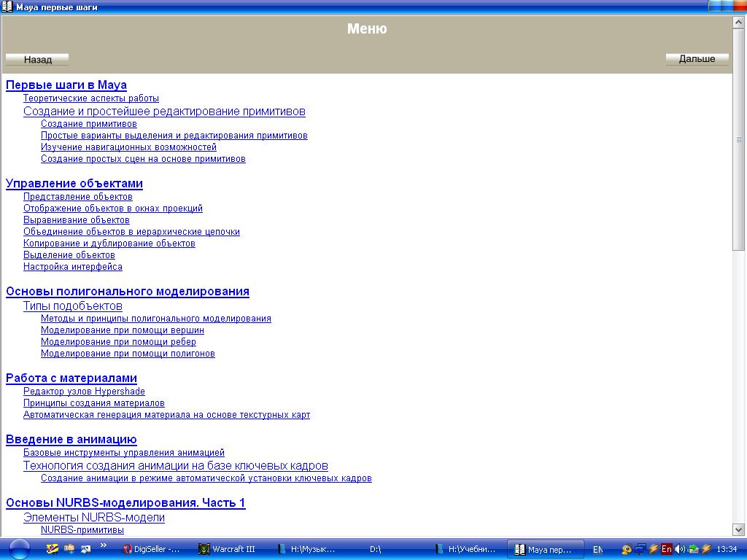747x560 pixels.
Task: Click the Maya book icon in title bar
Action: tap(7, 6)
